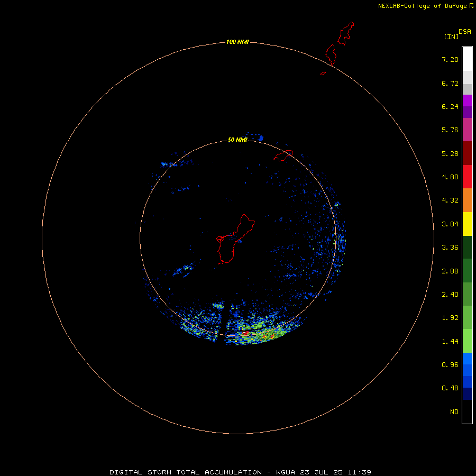Select the 0.48 legend value
This screenshot has width=476, height=476.
(450, 388)
